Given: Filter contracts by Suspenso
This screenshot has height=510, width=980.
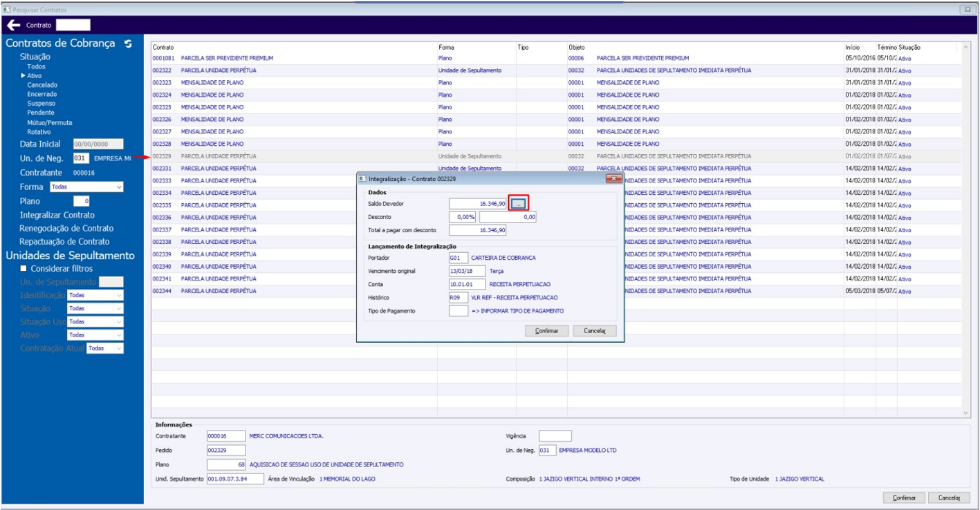Looking at the screenshot, I should tap(41, 104).
